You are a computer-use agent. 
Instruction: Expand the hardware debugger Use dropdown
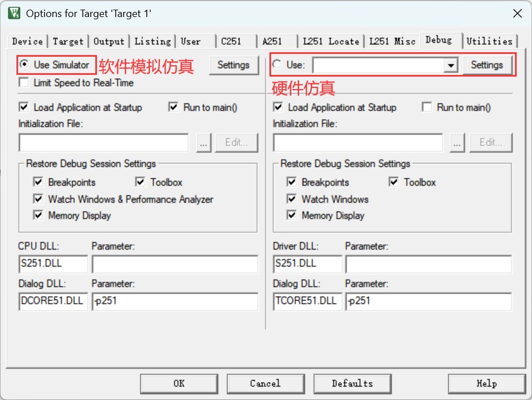tap(450, 65)
